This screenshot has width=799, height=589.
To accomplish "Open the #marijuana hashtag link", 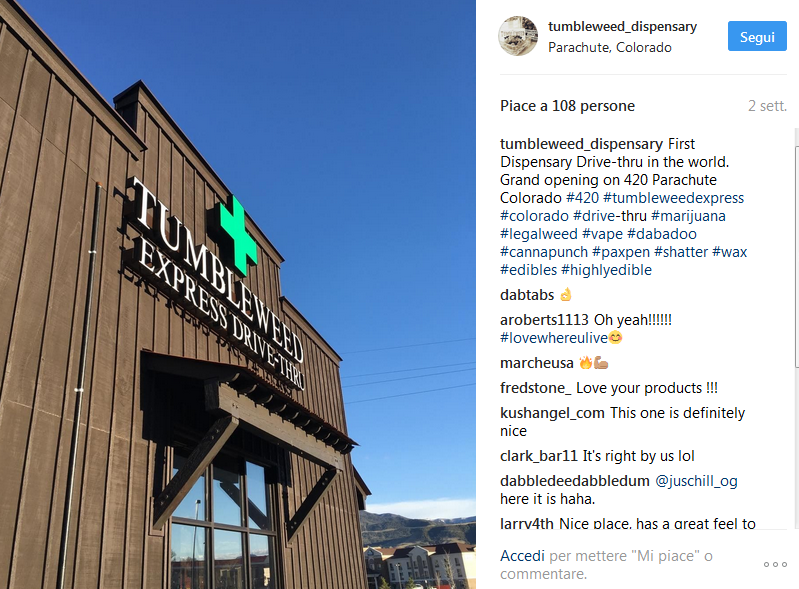I will click(688, 216).
